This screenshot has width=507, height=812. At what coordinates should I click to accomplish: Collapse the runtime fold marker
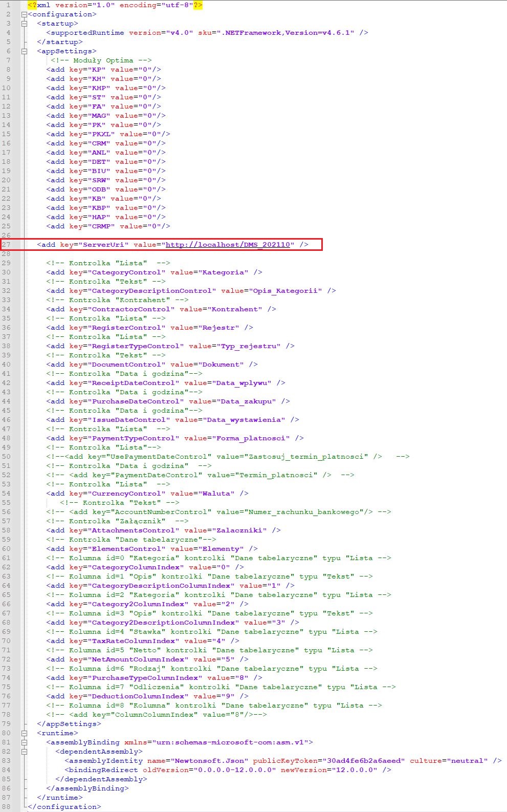24,733
